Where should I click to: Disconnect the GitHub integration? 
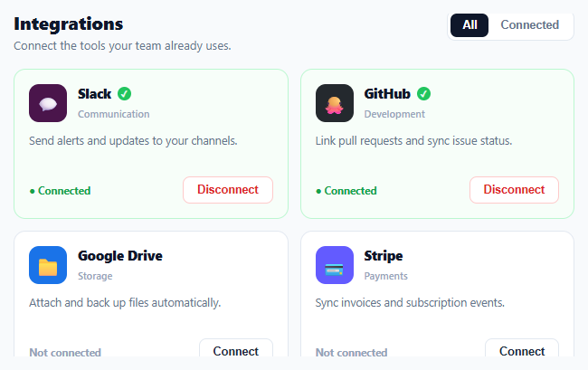tap(514, 190)
